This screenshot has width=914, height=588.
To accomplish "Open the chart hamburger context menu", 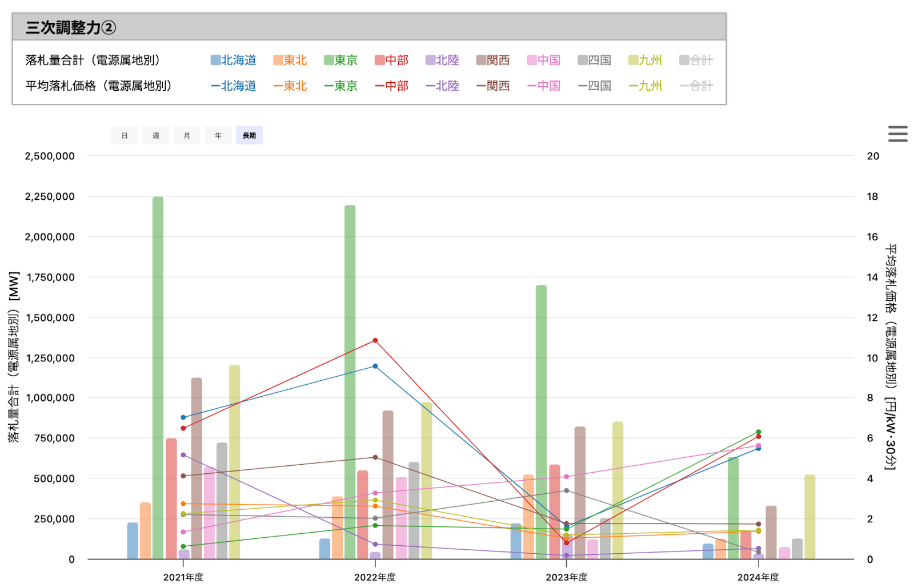I will coord(897,134).
